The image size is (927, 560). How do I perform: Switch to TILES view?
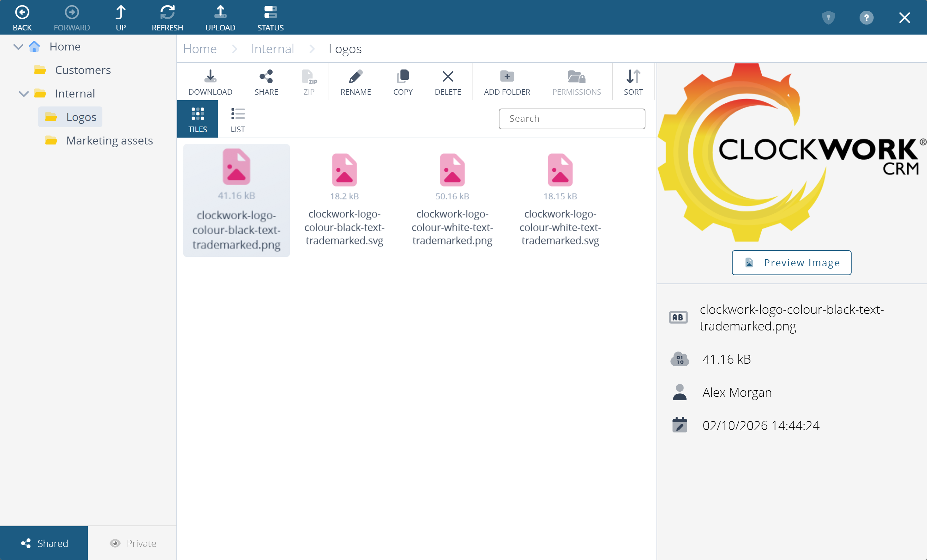pos(198,119)
